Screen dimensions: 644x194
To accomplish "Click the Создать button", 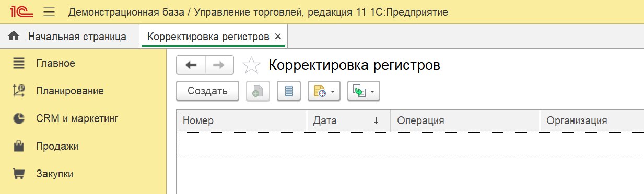I will pyautogui.click(x=207, y=91).
